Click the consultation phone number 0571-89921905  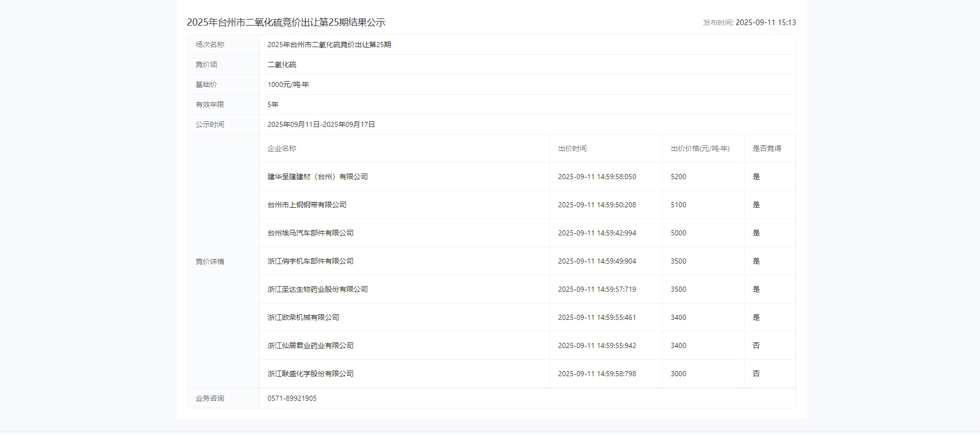click(292, 398)
